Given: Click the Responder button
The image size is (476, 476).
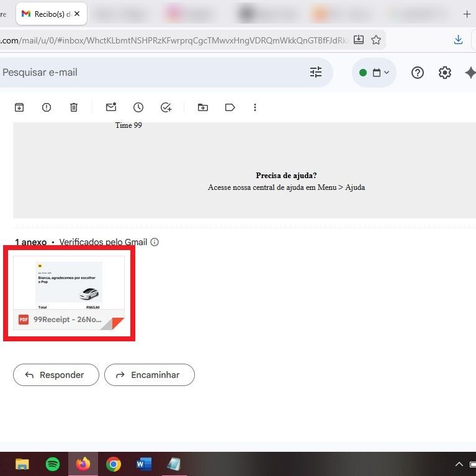Looking at the screenshot, I should pyautogui.click(x=56, y=375).
